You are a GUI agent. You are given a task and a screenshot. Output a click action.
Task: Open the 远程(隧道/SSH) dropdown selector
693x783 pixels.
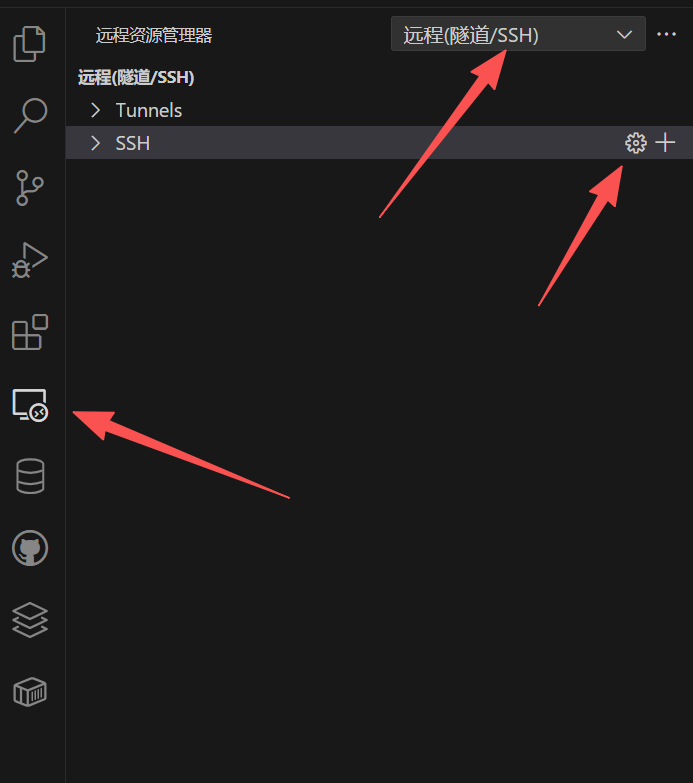(518, 33)
